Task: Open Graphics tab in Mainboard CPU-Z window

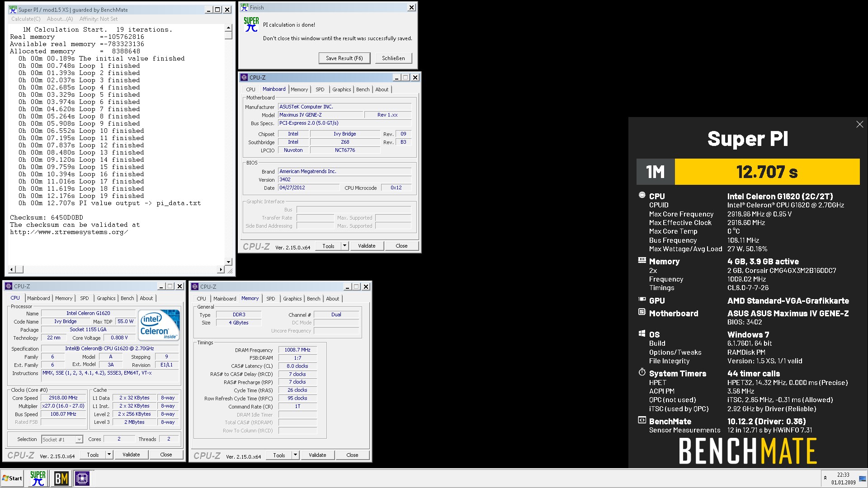Action: (x=341, y=89)
